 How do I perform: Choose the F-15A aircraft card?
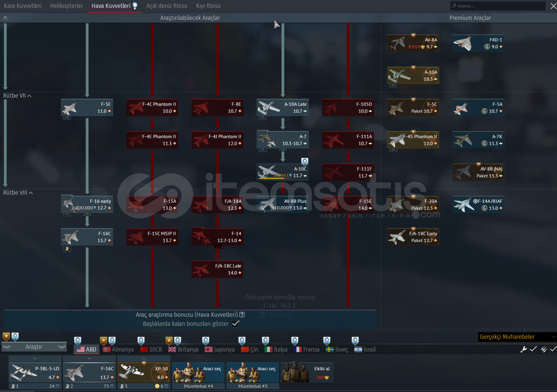[152, 205]
